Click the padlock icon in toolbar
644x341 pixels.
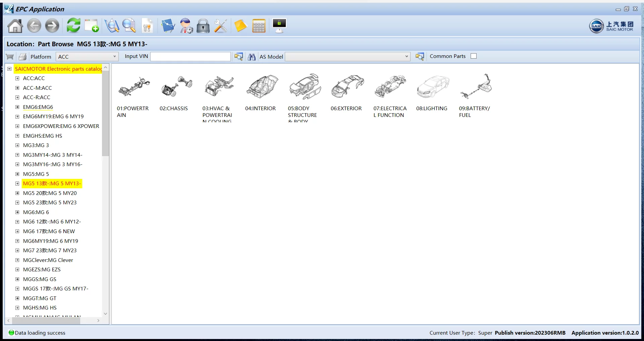203,26
